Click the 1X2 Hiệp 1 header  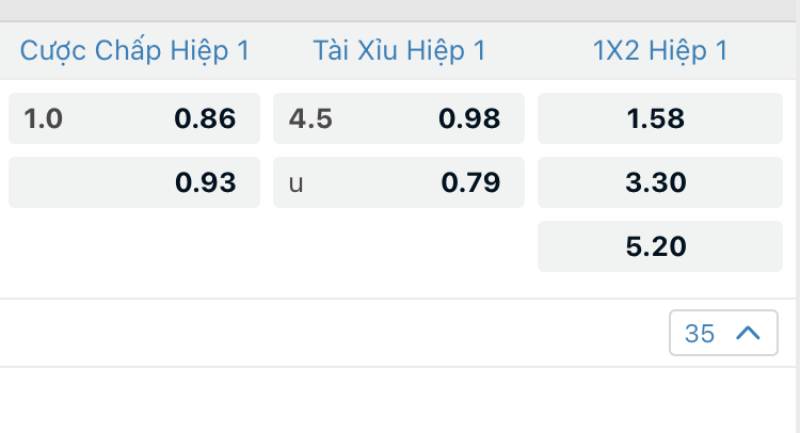click(660, 51)
